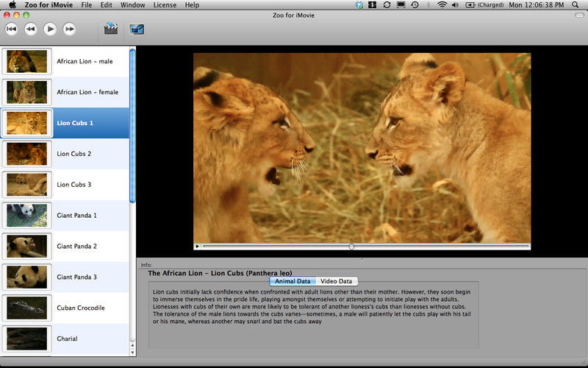Click Cuban Crocodile thumbnail image

[x=27, y=308]
